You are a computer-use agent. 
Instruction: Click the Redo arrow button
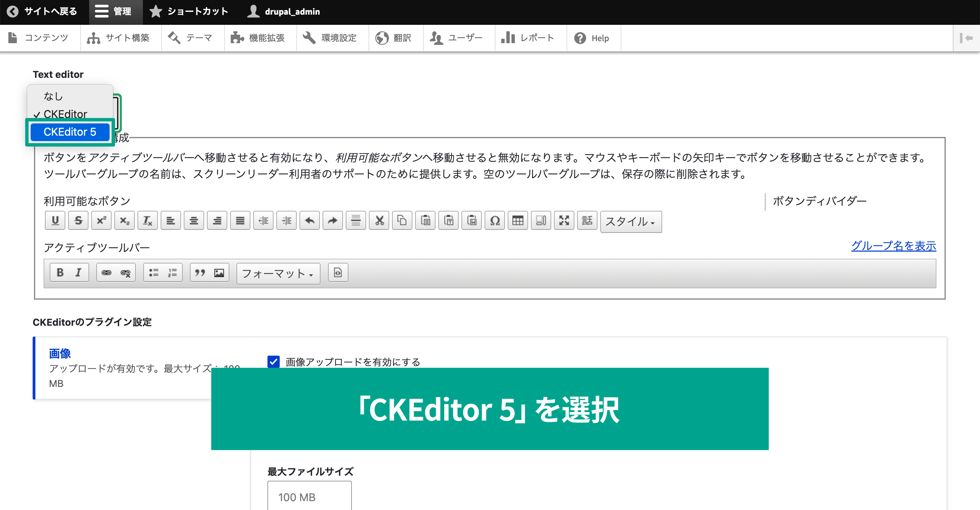point(332,220)
